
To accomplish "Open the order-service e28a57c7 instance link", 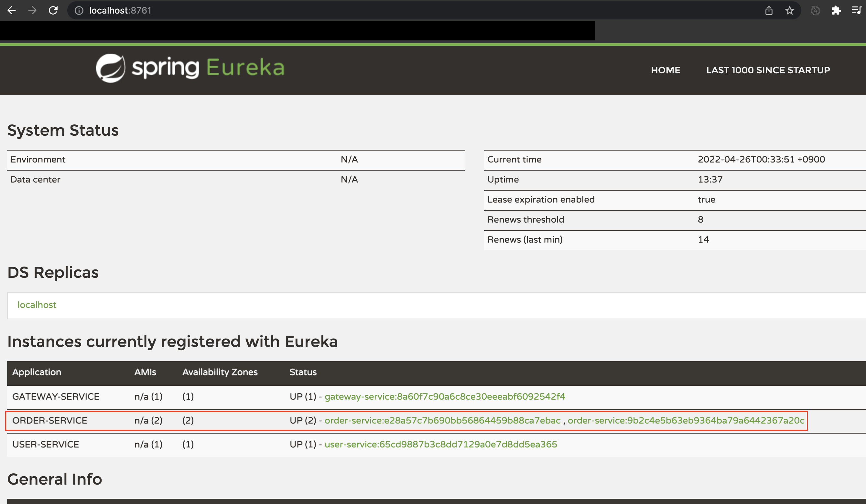I will tap(442, 421).
